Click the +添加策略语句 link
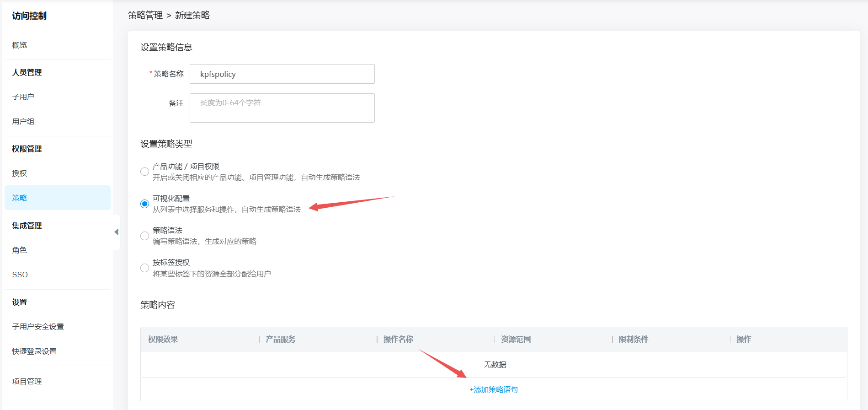The height and width of the screenshot is (410, 868). point(494,390)
